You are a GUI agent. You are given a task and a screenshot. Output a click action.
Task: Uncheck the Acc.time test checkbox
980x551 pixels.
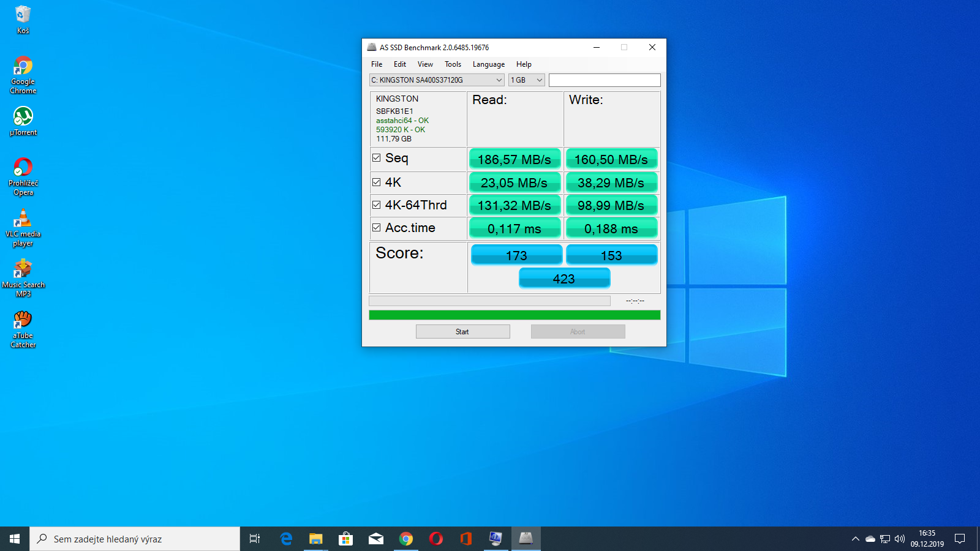tap(377, 228)
